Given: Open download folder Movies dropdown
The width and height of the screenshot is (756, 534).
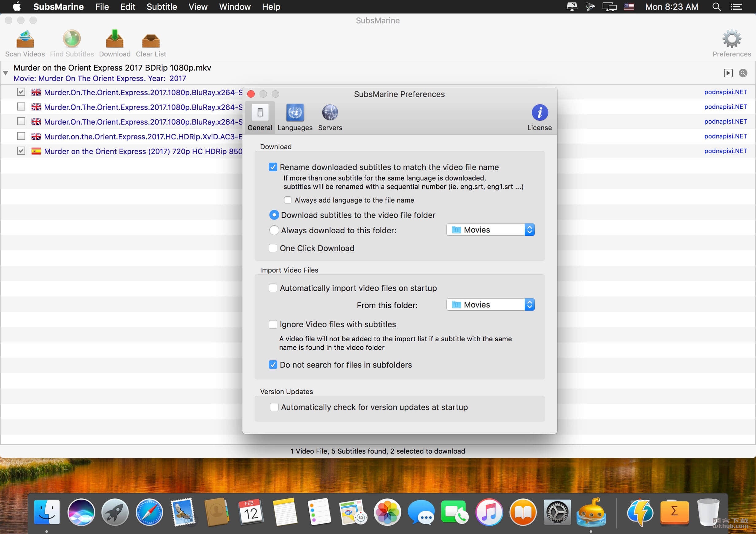Looking at the screenshot, I should click(490, 230).
